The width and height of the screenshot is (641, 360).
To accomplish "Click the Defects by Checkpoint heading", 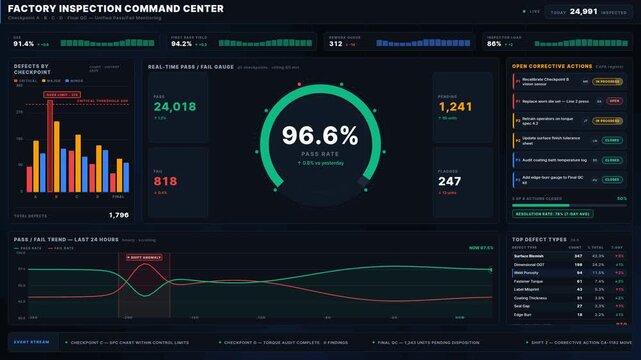I will tap(32, 69).
